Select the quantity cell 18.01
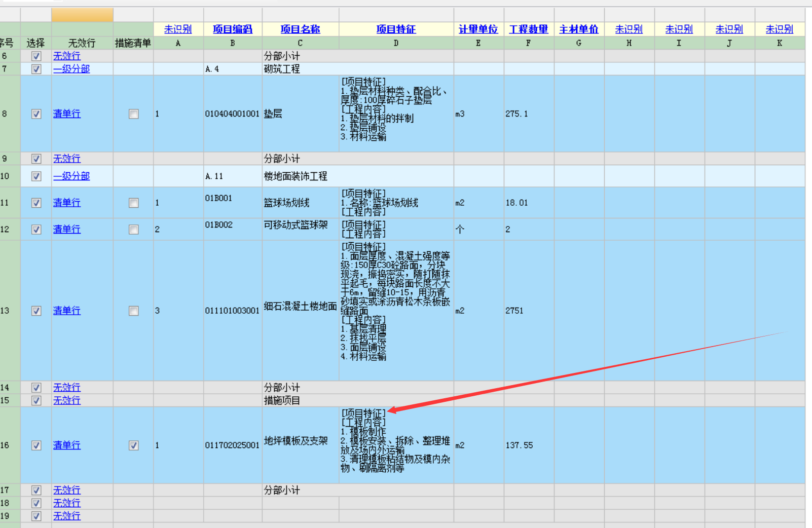This screenshot has width=812, height=528. (529, 203)
